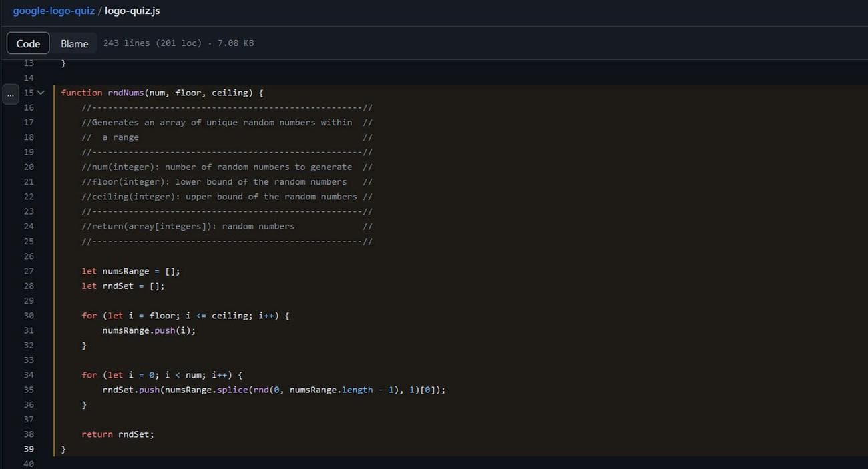Select line number 18 in the gutter
This screenshot has height=469, width=868.
pos(29,137)
